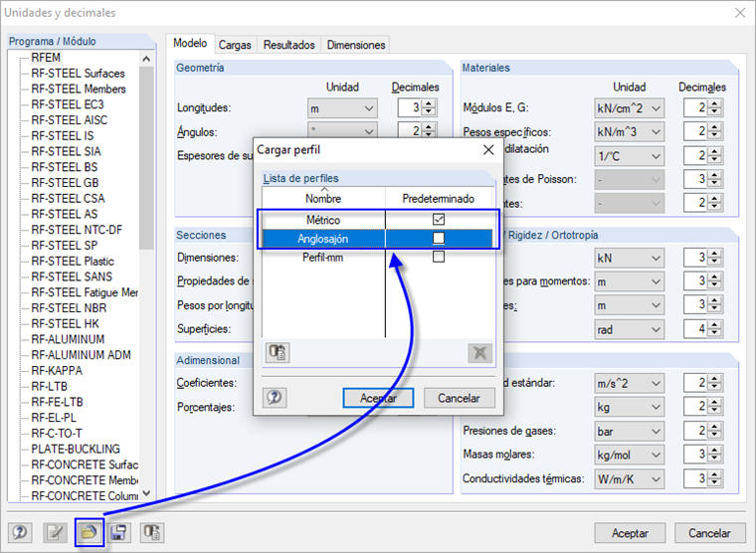Click Cancelar in Cargar perfil dialog
Screen dimensions: 756x553
[459, 398]
